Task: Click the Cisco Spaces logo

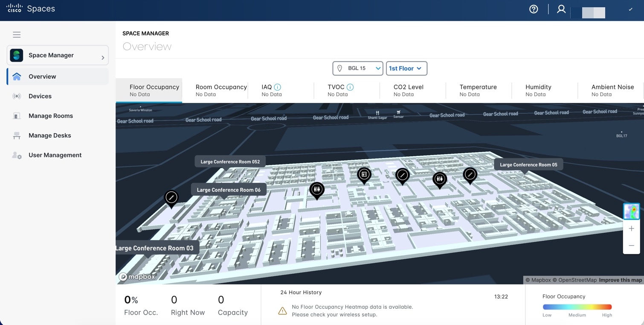Action: 30,9
